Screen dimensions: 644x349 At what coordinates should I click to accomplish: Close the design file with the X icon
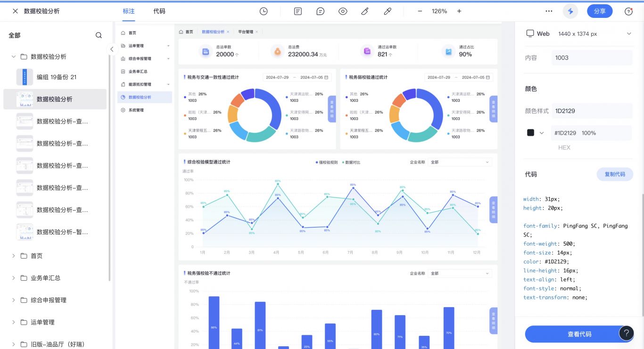(15, 11)
